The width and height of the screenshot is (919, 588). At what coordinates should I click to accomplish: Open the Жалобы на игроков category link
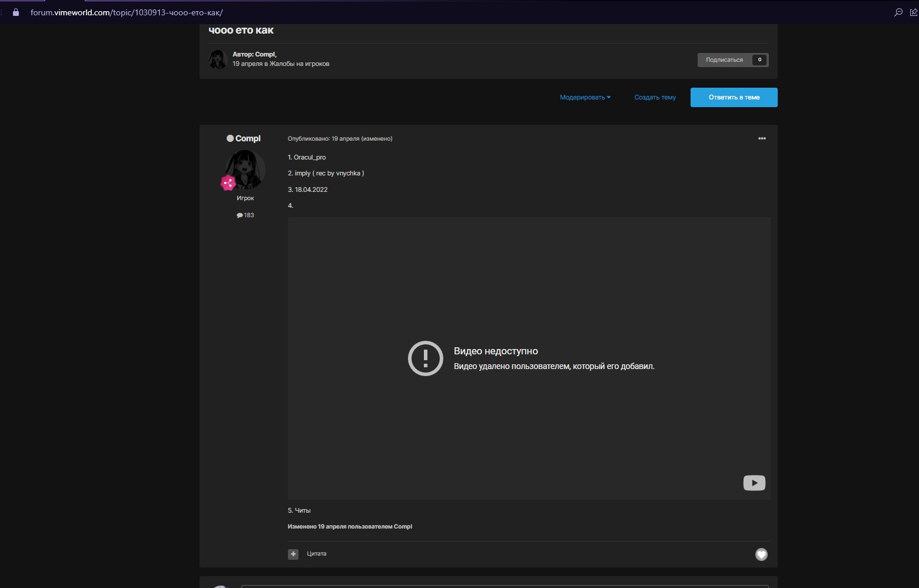[299, 64]
